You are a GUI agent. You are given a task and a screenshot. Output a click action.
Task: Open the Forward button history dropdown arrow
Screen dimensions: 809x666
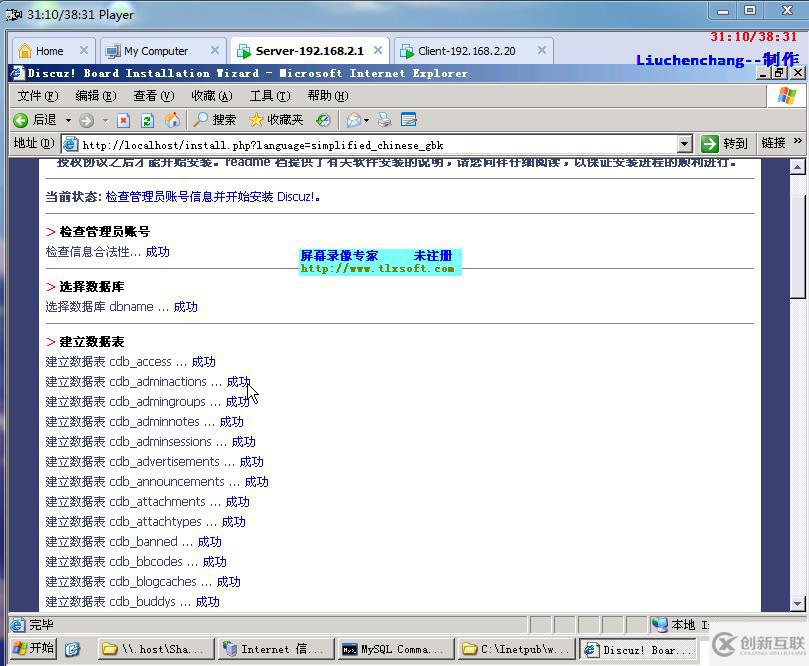(x=105, y=121)
